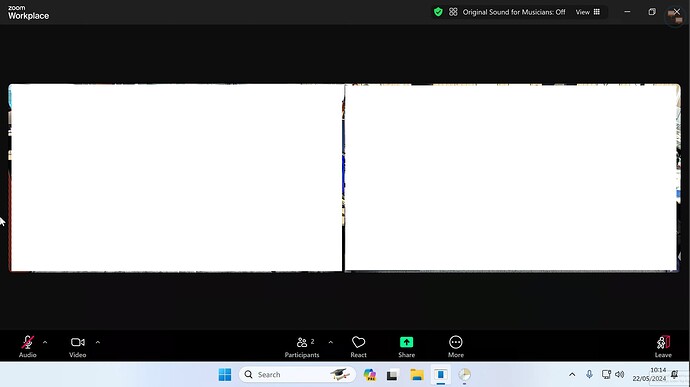Open the volume speaker tray icon

click(620, 374)
